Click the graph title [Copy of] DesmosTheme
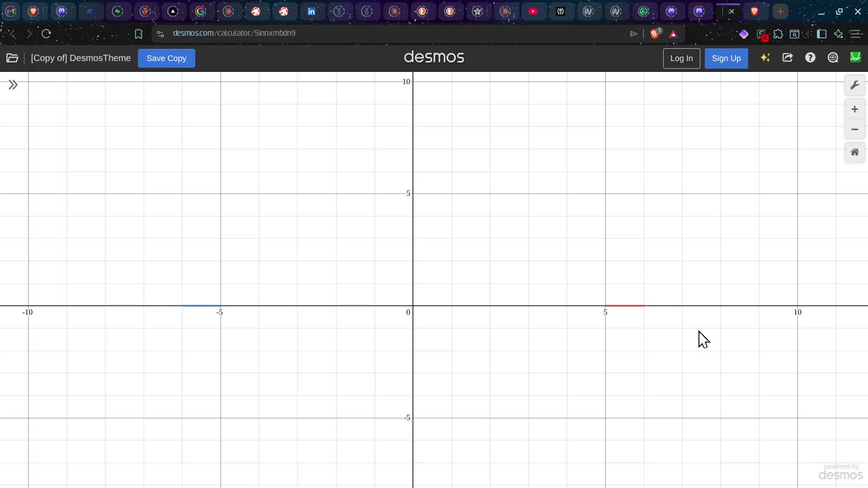 [x=80, y=58]
